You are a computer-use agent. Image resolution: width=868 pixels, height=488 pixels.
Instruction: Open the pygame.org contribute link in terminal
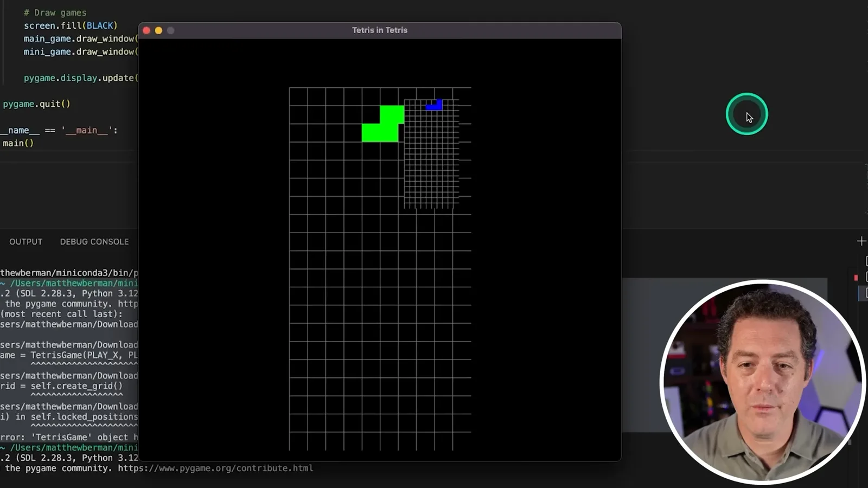click(215, 468)
